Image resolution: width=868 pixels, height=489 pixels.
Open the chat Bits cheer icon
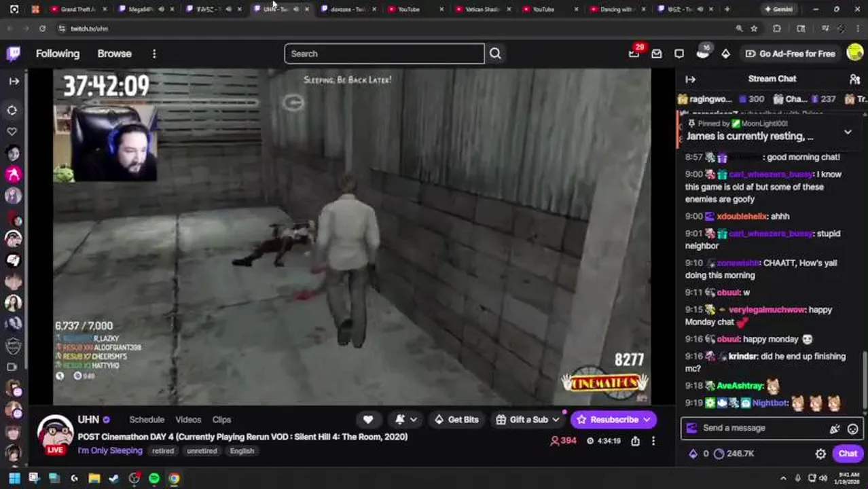[x=835, y=429]
